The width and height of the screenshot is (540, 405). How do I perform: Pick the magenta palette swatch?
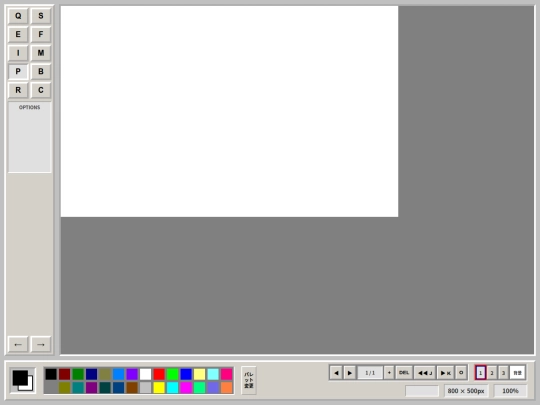pos(186,387)
